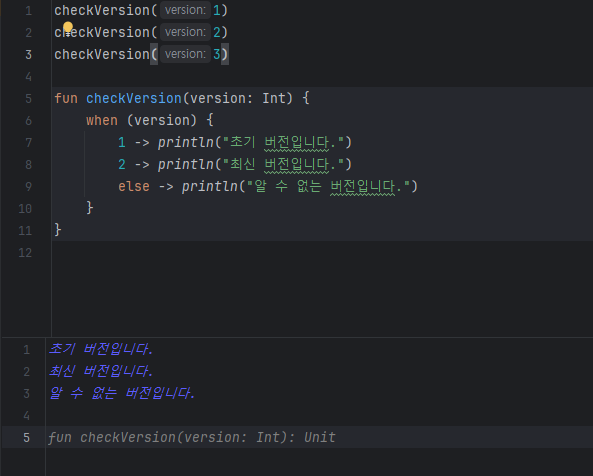Click output line '초기 버전입니다.' in lower pane
This screenshot has height=476, width=593.
(x=101, y=349)
